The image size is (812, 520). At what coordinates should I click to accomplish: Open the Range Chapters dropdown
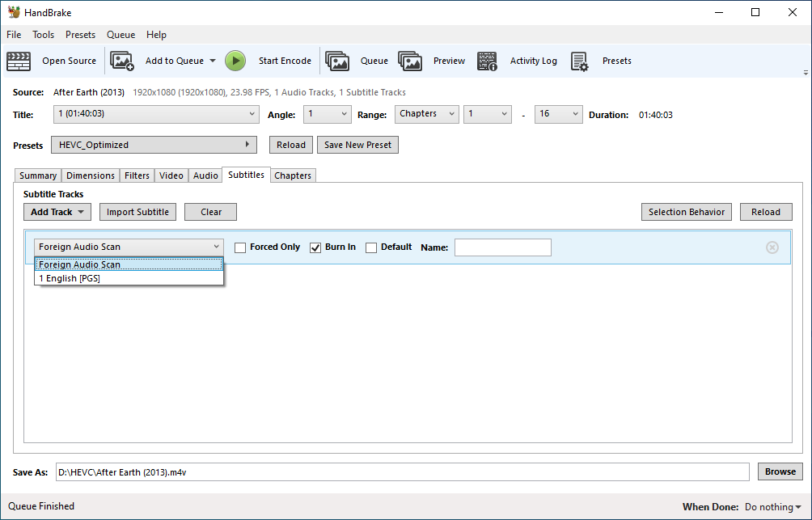tap(427, 114)
